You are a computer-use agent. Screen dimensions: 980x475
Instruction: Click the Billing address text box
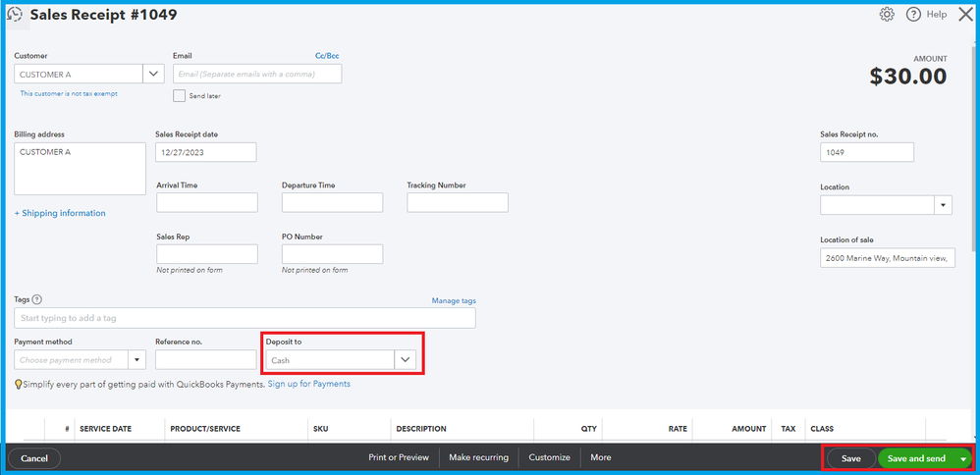click(x=80, y=169)
